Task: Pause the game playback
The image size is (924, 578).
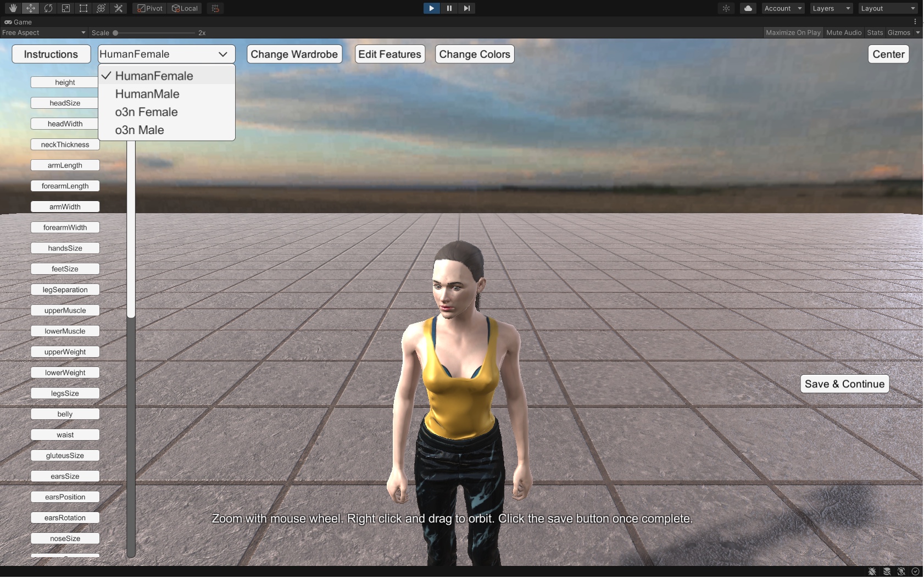Action: [x=449, y=8]
